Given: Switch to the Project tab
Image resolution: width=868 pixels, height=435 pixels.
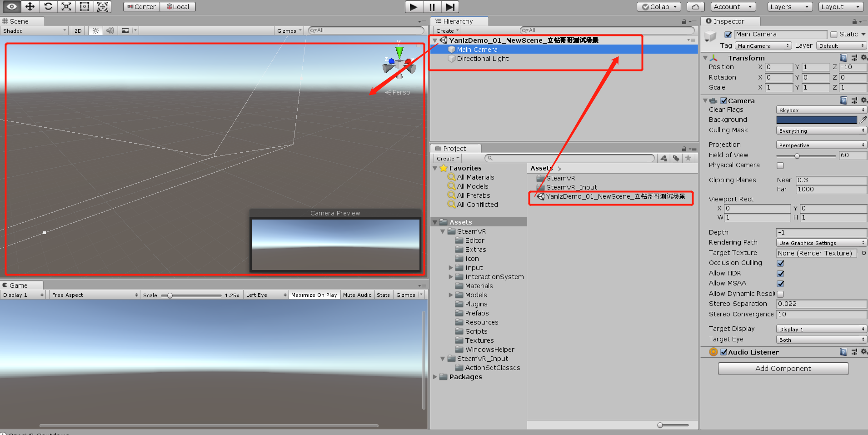Looking at the screenshot, I should point(455,148).
